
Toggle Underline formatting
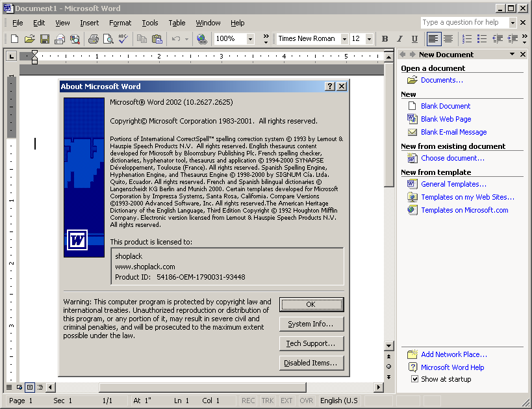click(414, 39)
